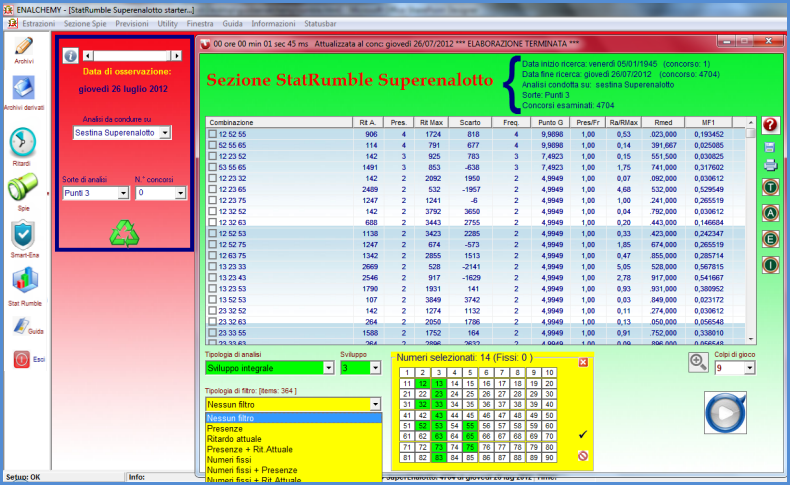This screenshot has height=485, width=790.
Task: Click the red prohibition icon in number panel
Action: 583,456
